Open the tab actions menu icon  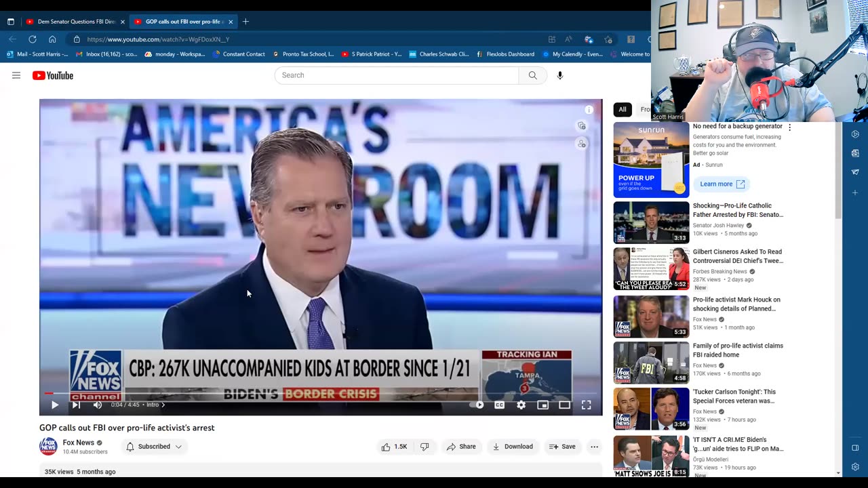10,22
